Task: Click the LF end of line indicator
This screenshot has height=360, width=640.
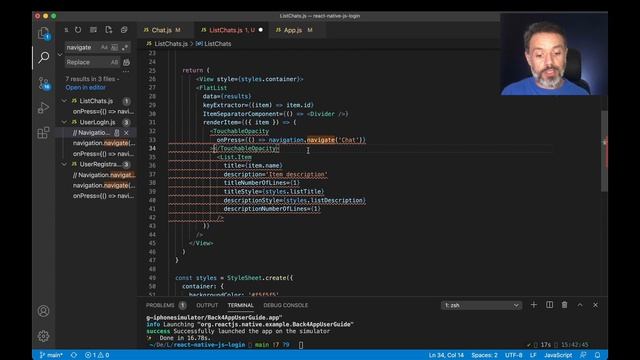Action: pyautogui.click(x=533, y=355)
